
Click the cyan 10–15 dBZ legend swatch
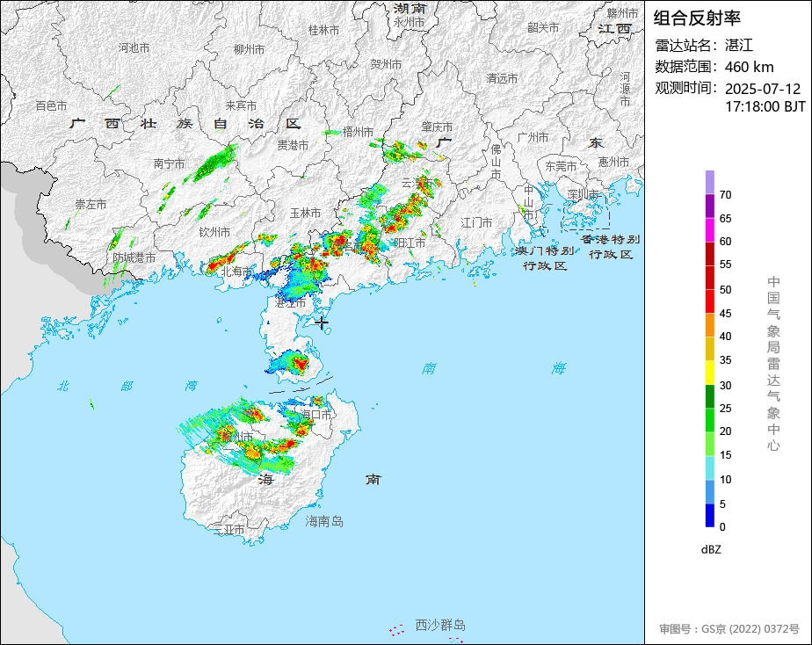pyautogui.click(x=709, y=468)
